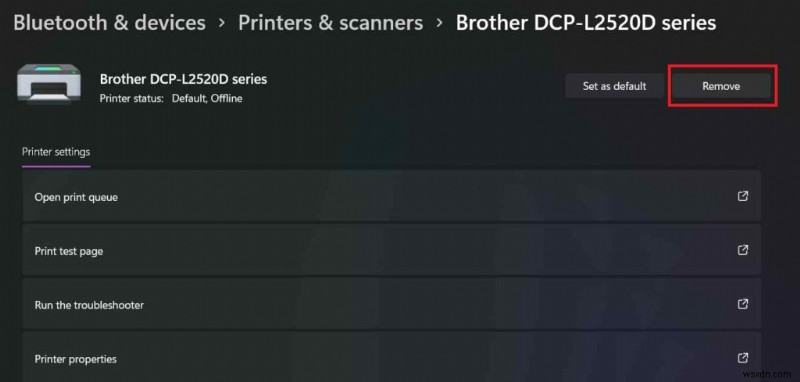Screen dimensions: 800x382
Task: Open print queue row
Action: (391, 196)
